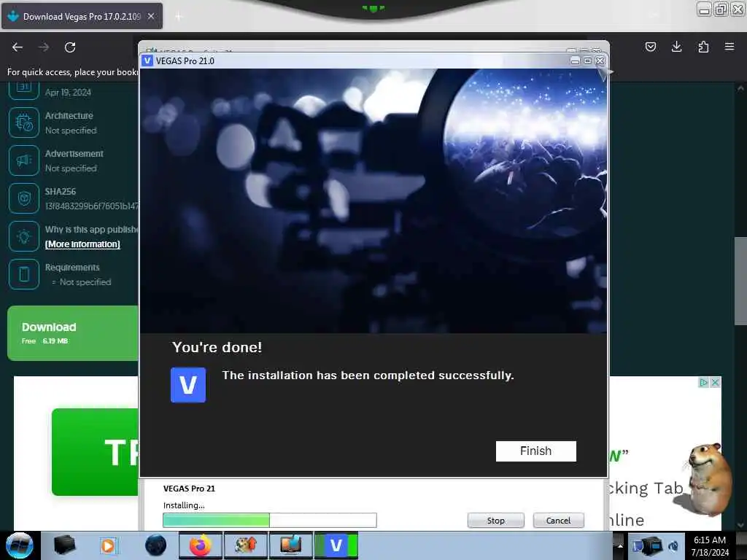Open the media player taskbar icon
This screenshot has height=560, width=747.
pos(108,545)
